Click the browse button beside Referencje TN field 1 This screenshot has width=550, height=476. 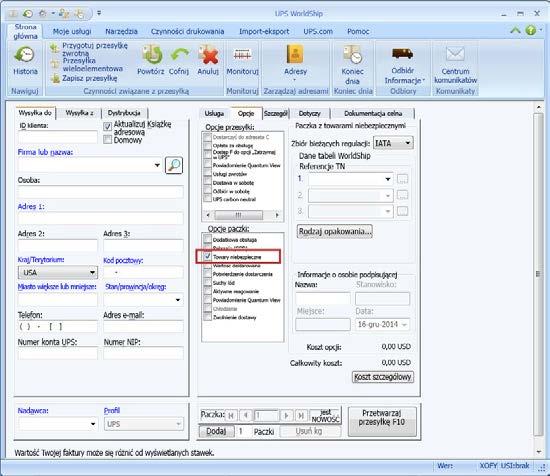pyautogui.click(x=402, y=179)
